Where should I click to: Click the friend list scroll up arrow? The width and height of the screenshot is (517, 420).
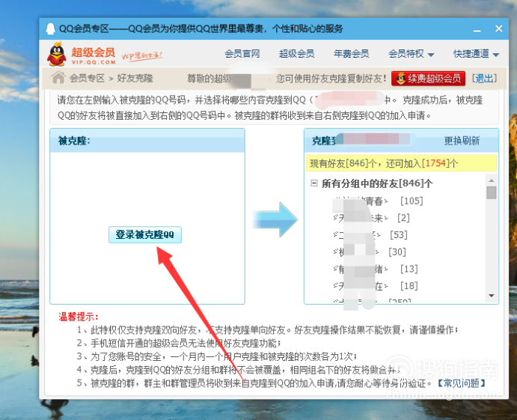click(x=492, y=180)
